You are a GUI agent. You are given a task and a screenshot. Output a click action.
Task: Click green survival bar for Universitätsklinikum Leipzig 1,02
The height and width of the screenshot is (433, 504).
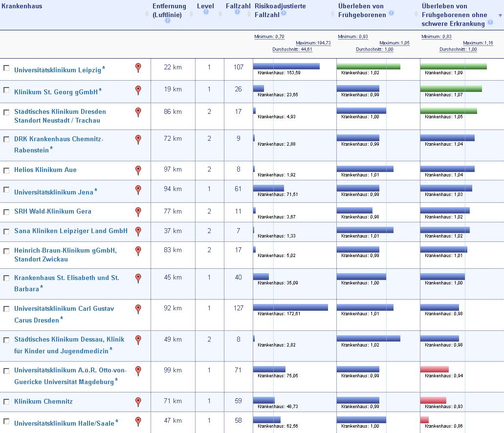369,66
